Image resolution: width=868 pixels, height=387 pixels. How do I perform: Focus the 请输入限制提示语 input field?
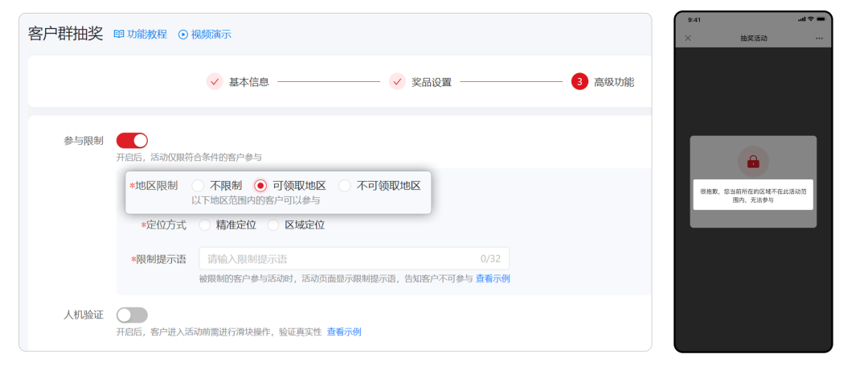tap(338, 258)
